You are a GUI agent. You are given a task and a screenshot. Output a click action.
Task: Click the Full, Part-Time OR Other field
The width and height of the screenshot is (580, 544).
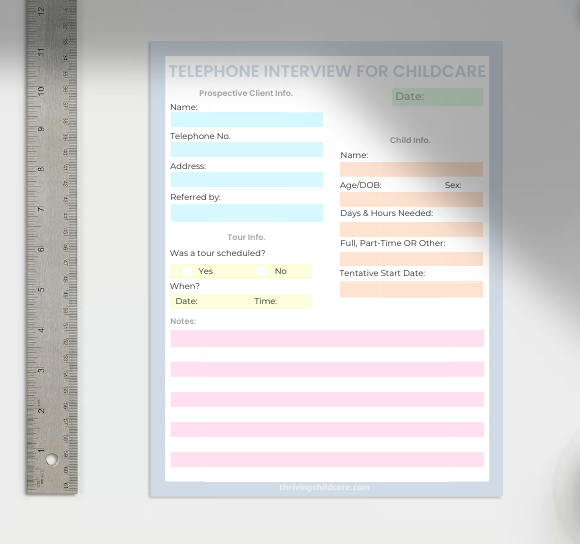(x=411, y=259)
